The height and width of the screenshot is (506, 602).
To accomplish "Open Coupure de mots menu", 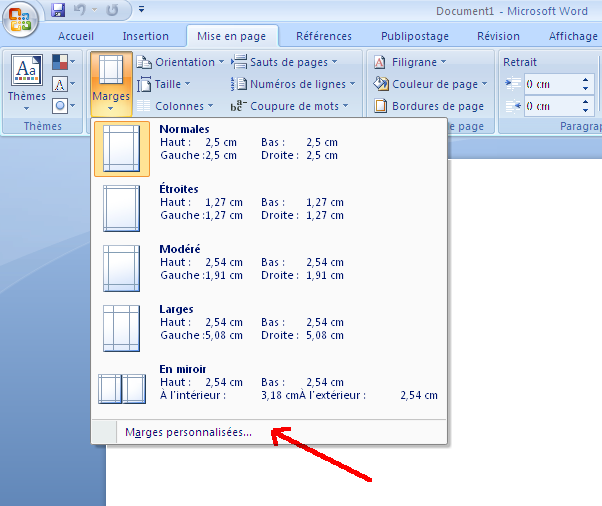I will click(x=289, y=106).
